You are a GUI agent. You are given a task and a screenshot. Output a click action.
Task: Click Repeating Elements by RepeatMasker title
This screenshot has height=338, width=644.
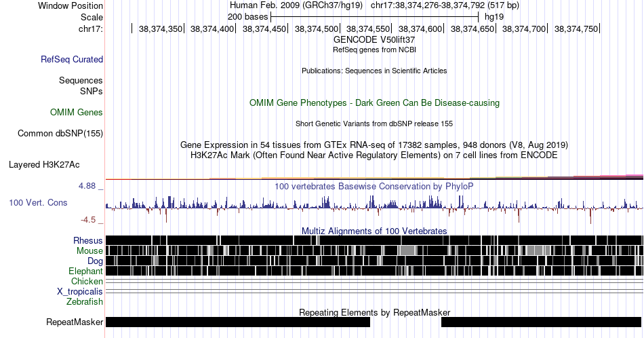pyautogui.click(x=374, y=312)
